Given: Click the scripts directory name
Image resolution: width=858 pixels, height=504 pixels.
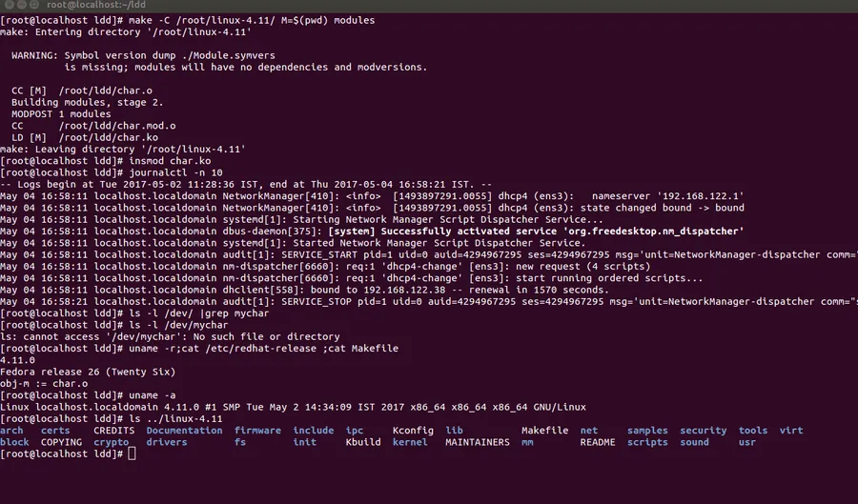Looking at the screenshot, I should pos(647,442).
